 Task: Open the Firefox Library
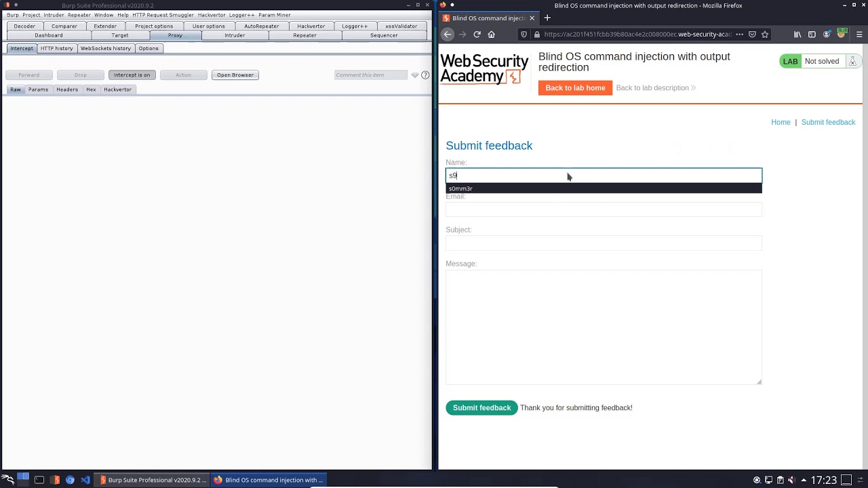click(797, 35)
